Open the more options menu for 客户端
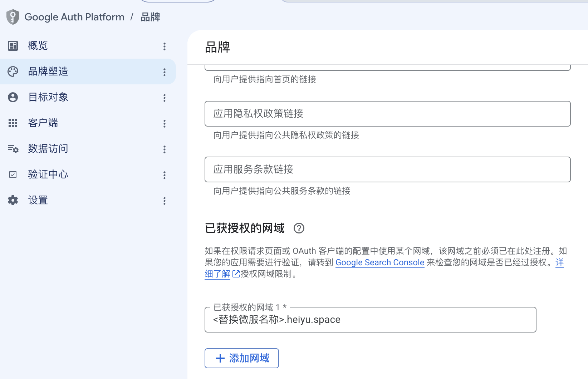The image size is (588, 379). point(165,123)
